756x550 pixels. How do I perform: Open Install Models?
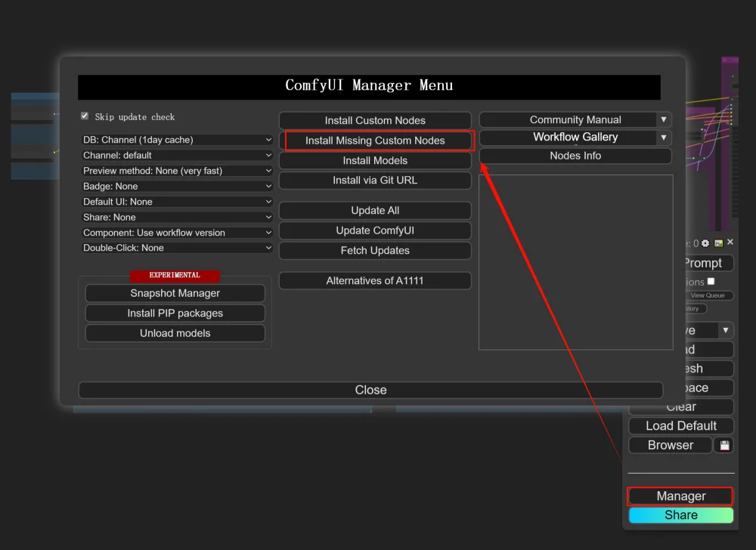(375, 160)
